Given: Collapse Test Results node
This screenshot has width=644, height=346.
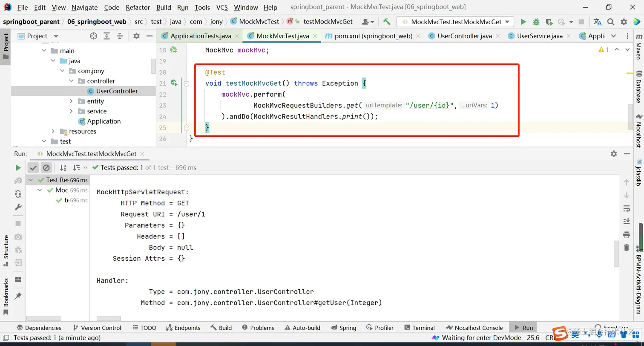Looking at the screenshot, I should [x=30, y=180].
